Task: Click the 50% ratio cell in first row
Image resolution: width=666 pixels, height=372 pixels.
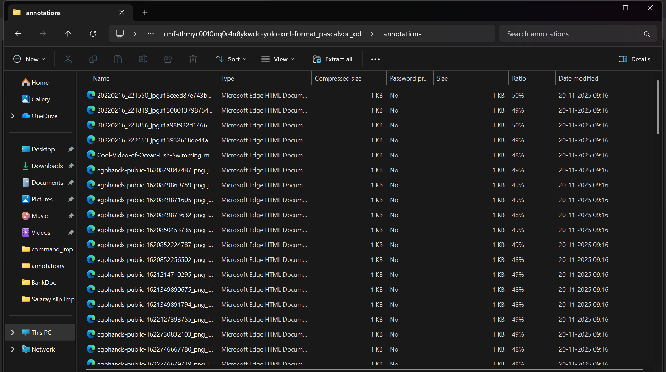Action: pos(517,96)
